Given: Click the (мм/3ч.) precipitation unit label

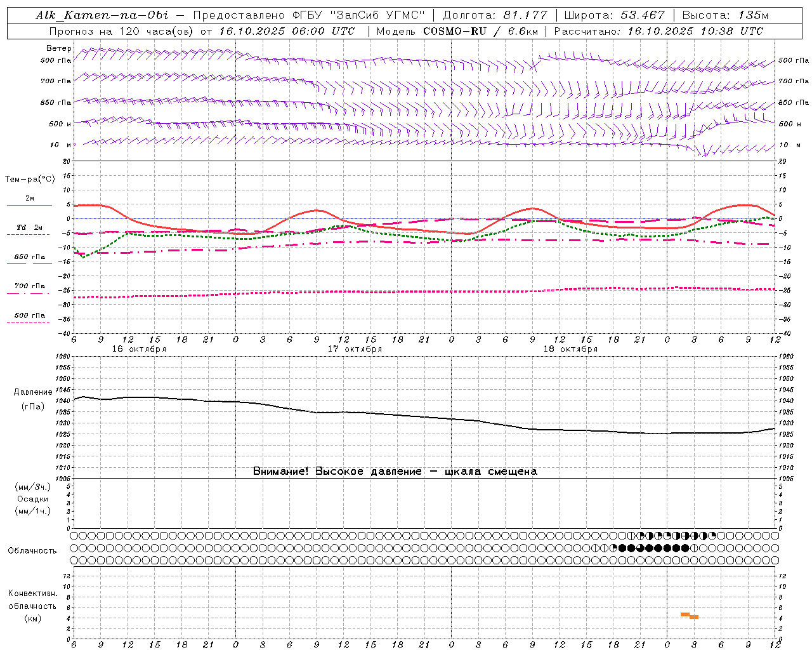Looking at the screenshot, I should point(32,487).
